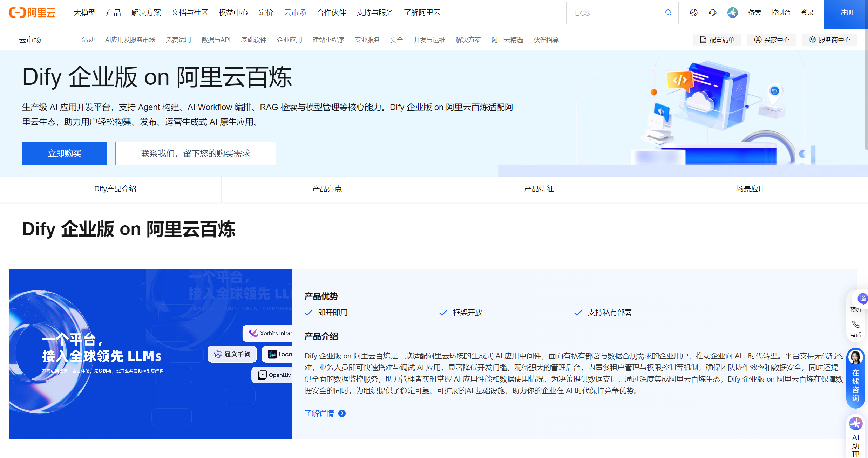Screen dimensions: 868x458
Task: Open the 大模型 menu
Action: coord(84,13)
